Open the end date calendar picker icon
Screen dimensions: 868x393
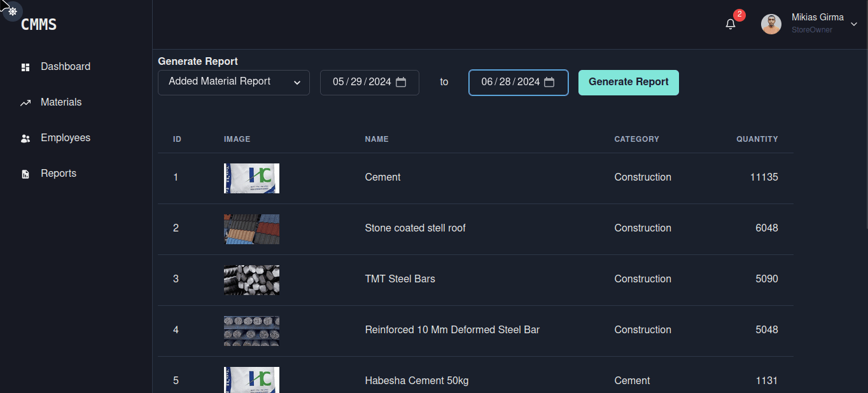coord(549,82)
